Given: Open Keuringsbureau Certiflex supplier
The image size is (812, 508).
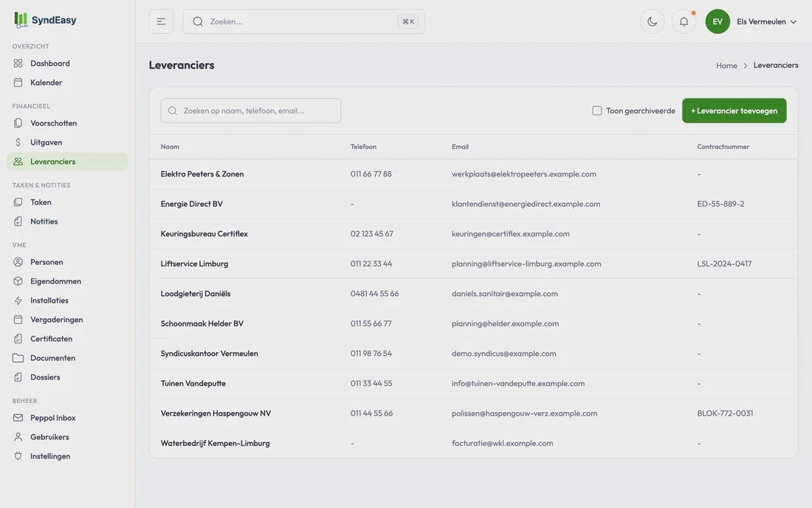Looking at the screenshot, I should tap(204, 234).
